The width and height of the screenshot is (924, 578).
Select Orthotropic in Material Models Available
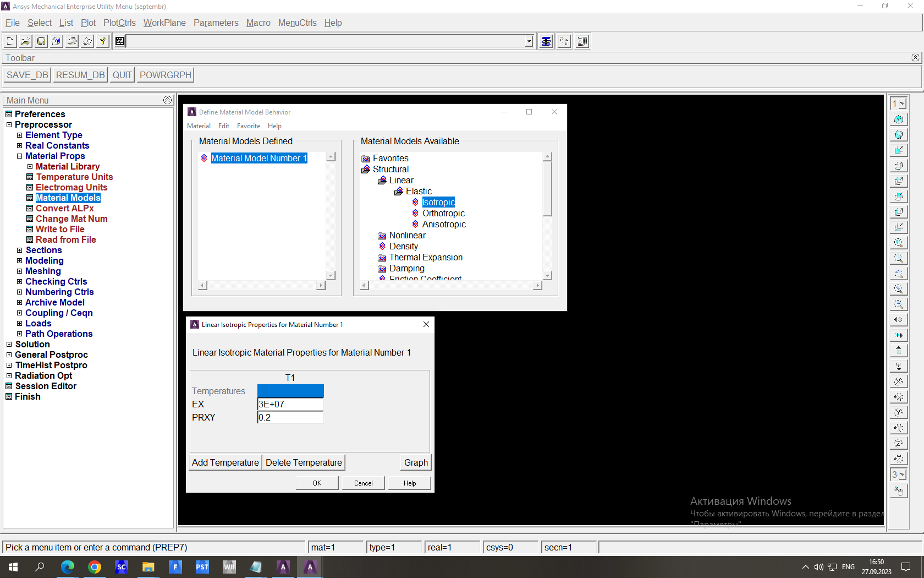tap(443, 213)
